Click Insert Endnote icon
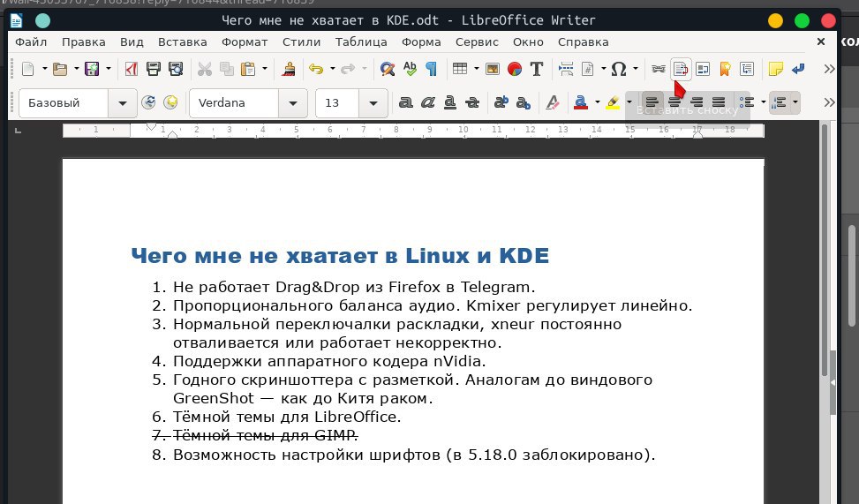This screenshot has width=859, height=504. click(x=703, y=69)
